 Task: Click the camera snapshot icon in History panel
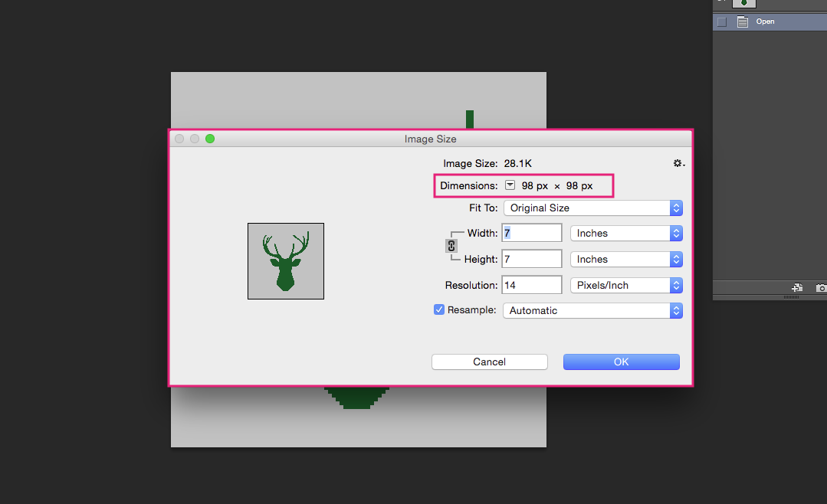821,288
